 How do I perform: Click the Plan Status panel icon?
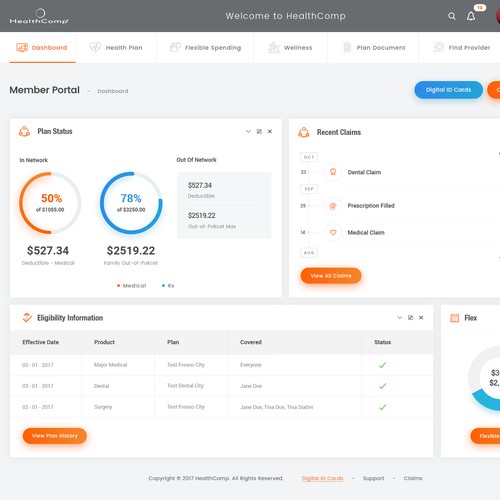pos(24,132)
